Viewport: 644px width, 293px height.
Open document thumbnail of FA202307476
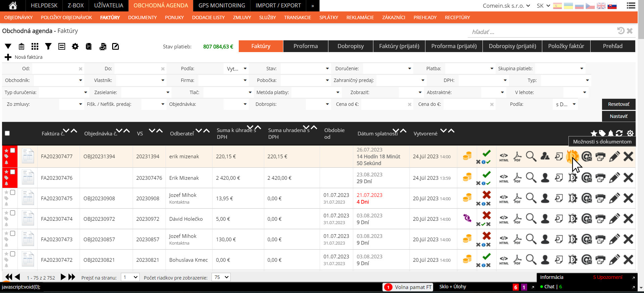pos(28,177)
